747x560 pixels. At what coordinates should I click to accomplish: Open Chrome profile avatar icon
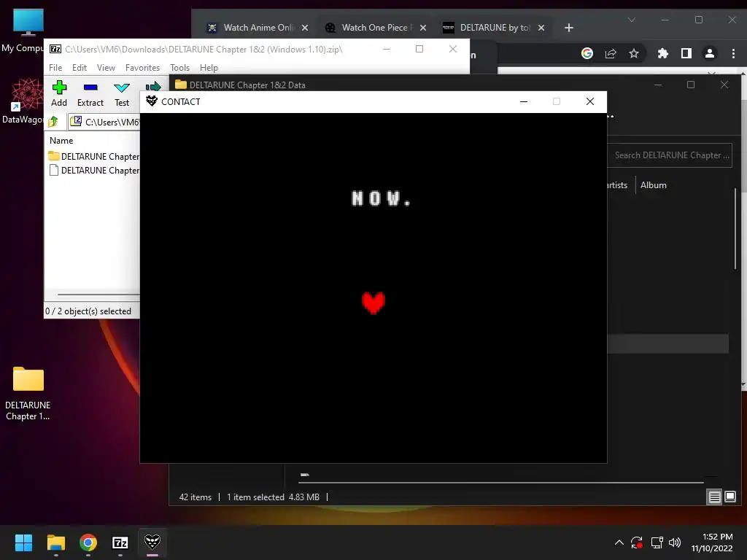pyautogui.click(x=709, y=53)
